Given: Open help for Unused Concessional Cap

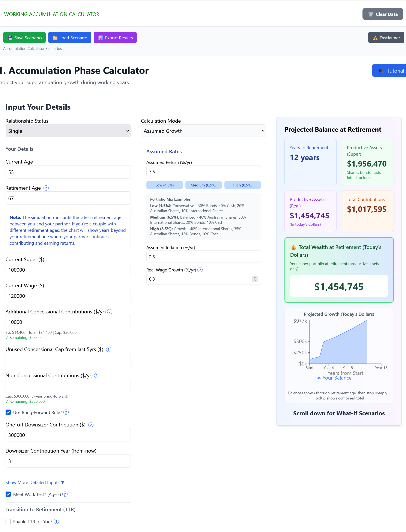Looking at the screenshot, I should 109,349.
